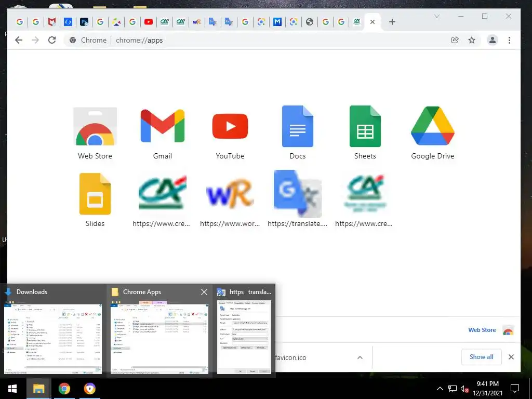This screenshot has width=532, height=399.
Task: Open the Windows Start menu
Action: point(12,389)
